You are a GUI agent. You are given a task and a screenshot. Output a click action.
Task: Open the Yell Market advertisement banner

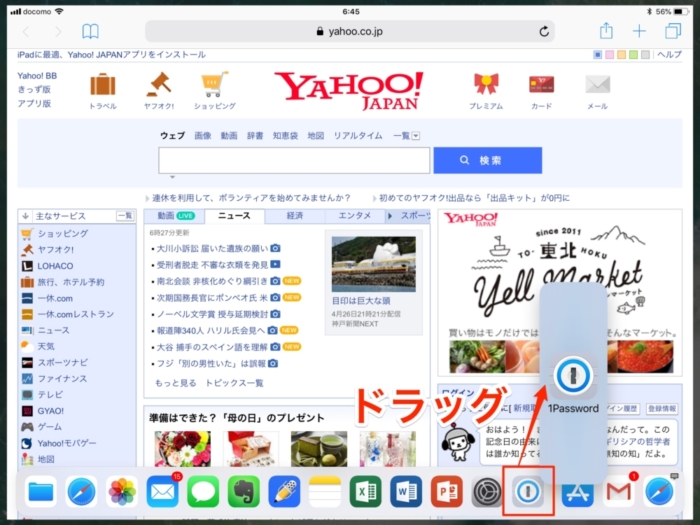coord(560,292)
